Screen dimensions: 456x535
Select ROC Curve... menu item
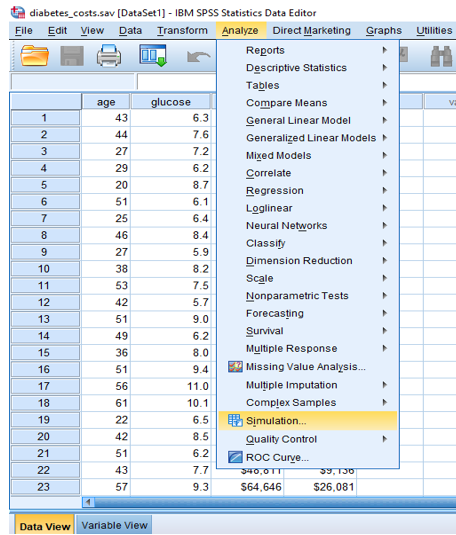pyautogui.click(x=308, y=457)
